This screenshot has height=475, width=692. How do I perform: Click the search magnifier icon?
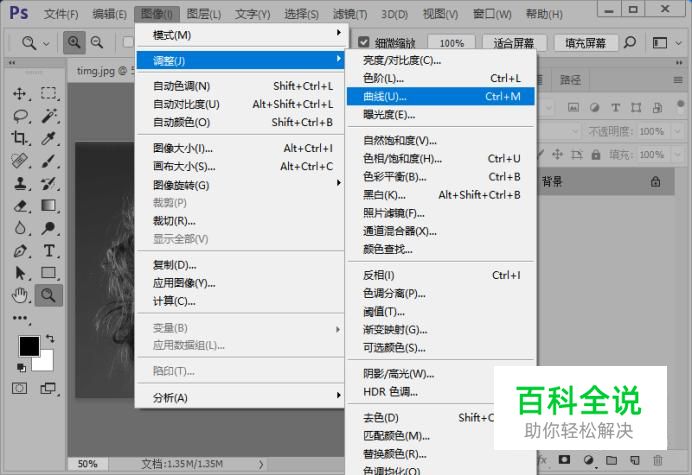[630, 42]
